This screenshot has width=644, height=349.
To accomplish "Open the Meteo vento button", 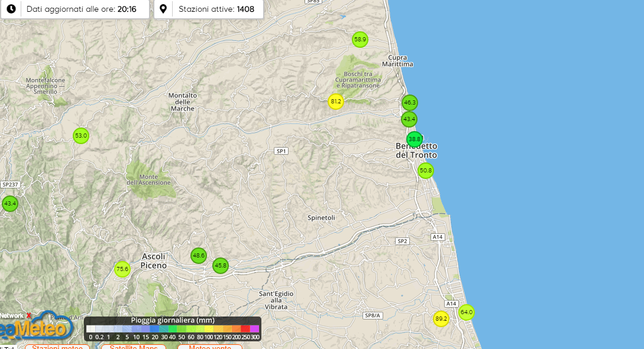I will [209, 347].
